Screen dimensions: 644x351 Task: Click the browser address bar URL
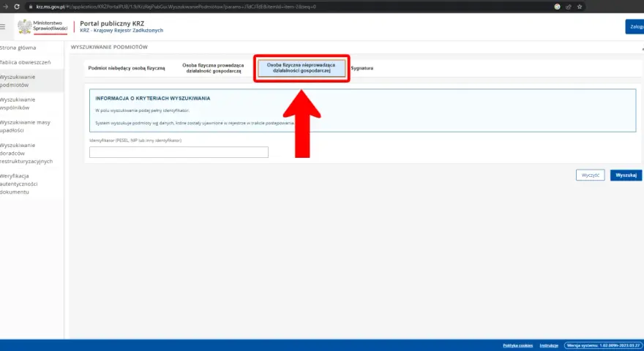[176, 7]
